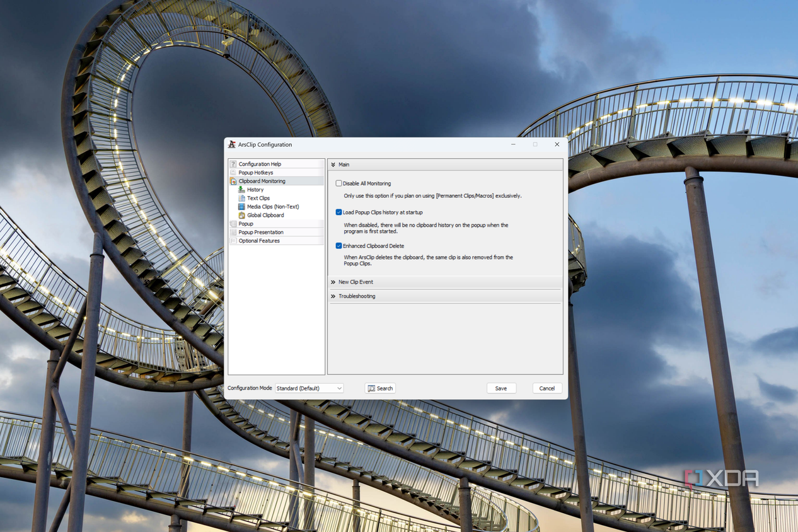The image size is (798, 532).
Task: Open Popup Presentation settings
Action: point(276,232)
